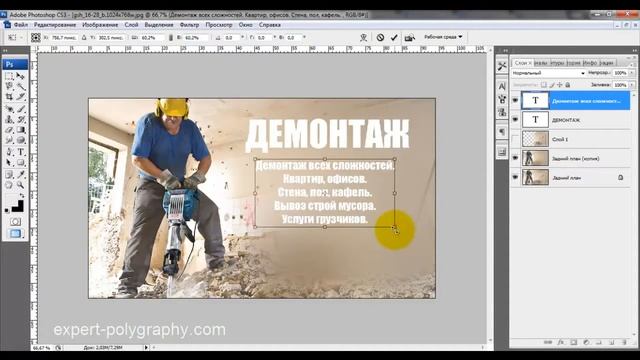Select the Magic Wand tool
Image resolution: width=640 pixels, height=360 pixels.
point(20,86)
